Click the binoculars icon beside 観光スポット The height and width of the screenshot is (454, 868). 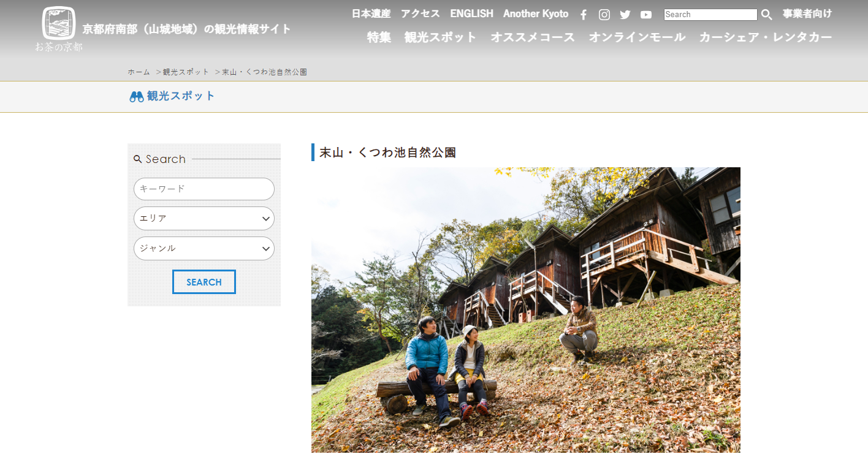pos(136,97)
